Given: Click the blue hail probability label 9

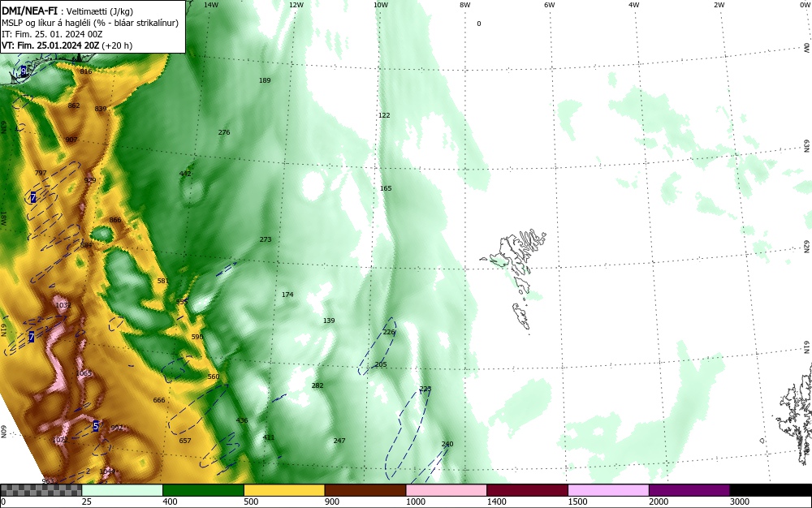Looking at the screenshot, I should [x=24, y=71].
